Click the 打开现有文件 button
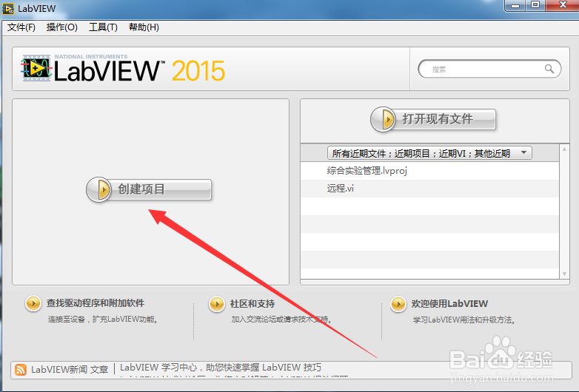Screen dimensions: 579x392 433,119
